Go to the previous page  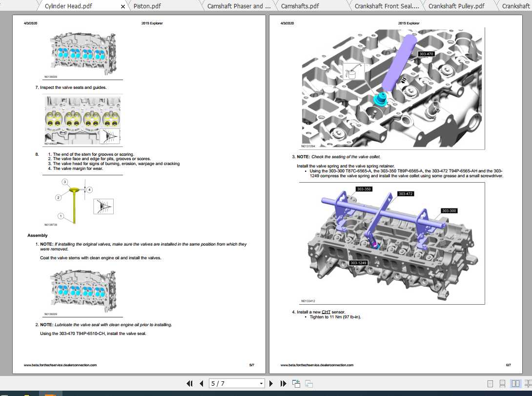click(x=201, y=384)
